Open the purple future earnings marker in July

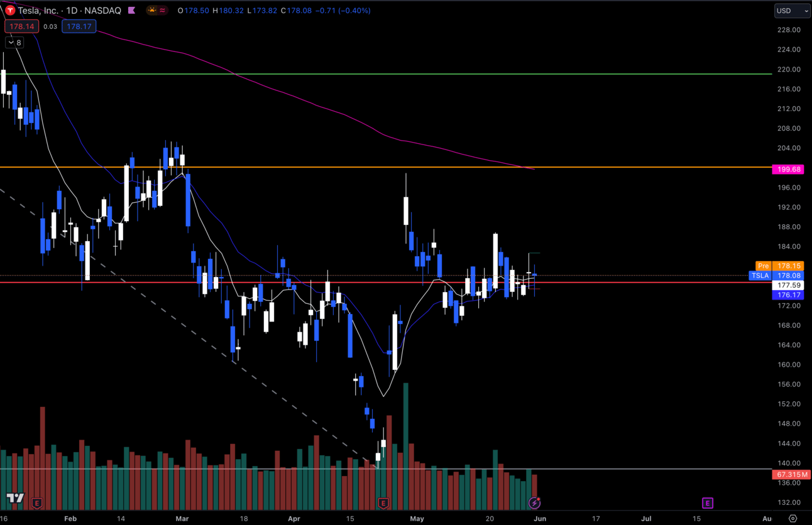pyautogui.click(x=708, y=503)
